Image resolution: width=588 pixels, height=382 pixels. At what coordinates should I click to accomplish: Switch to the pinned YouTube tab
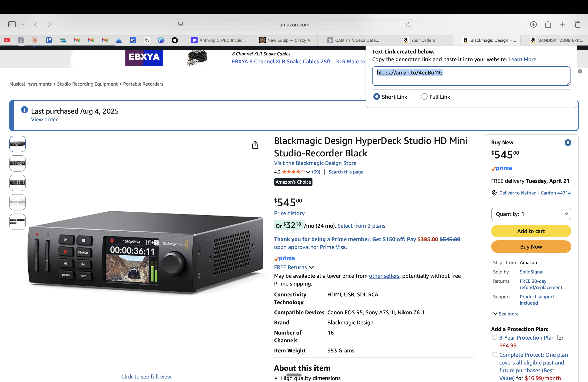(7, 40)
